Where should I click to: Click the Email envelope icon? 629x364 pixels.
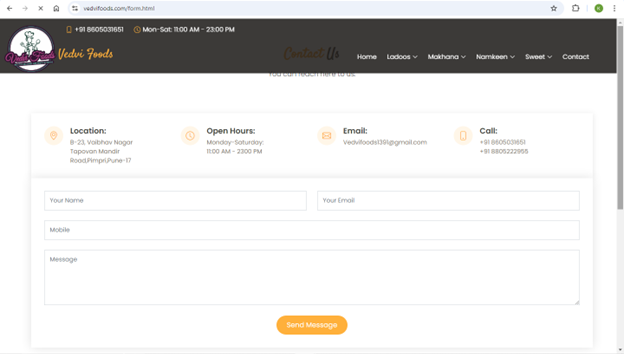pos(327,136)
